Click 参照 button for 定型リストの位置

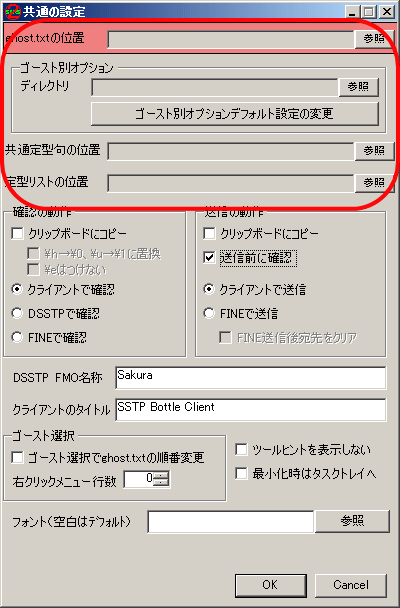(374, 183)
